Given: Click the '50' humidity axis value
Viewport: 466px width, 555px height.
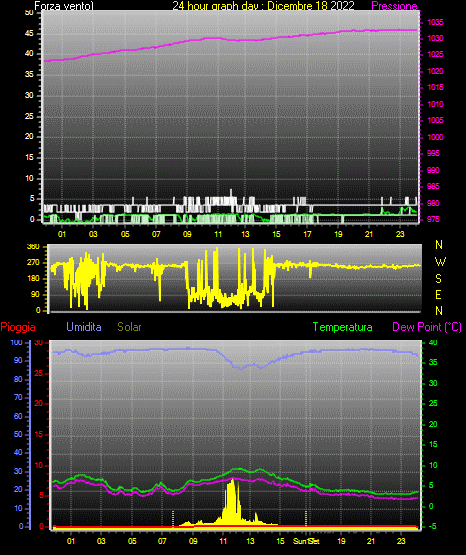Looking at the screenshot, I should click(18, 434).
